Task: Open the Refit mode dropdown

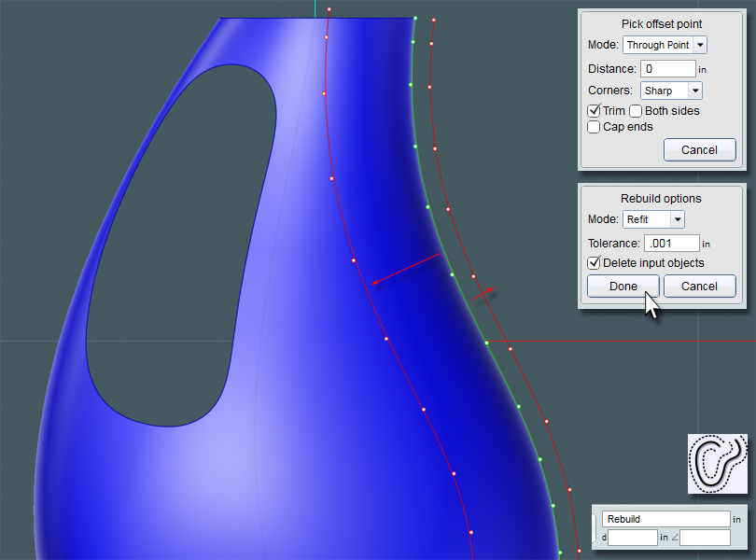Action: pyautogui.click(x=653, y=219)
